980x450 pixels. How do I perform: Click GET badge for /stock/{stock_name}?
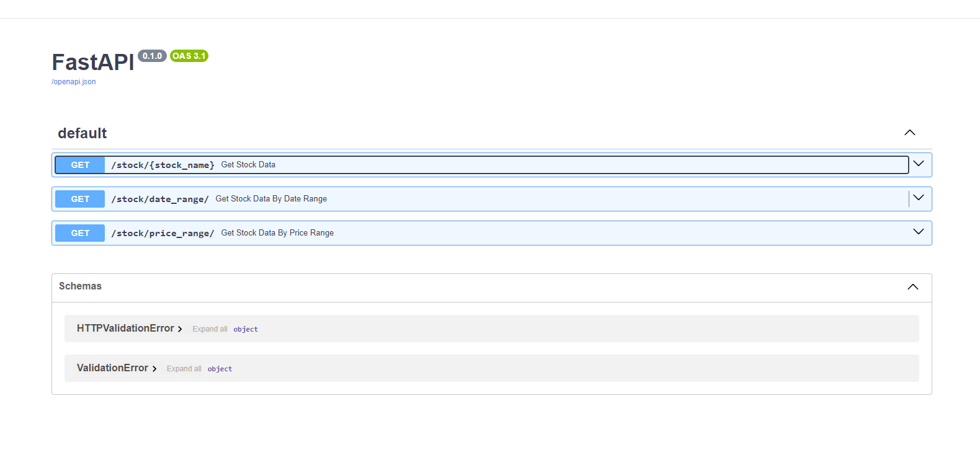tap(80, 165)
